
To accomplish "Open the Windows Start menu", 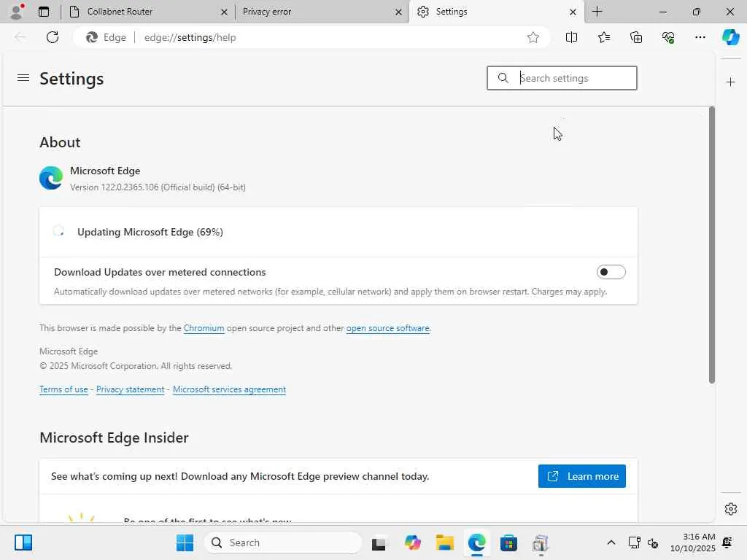I will [x=185, y=542].
